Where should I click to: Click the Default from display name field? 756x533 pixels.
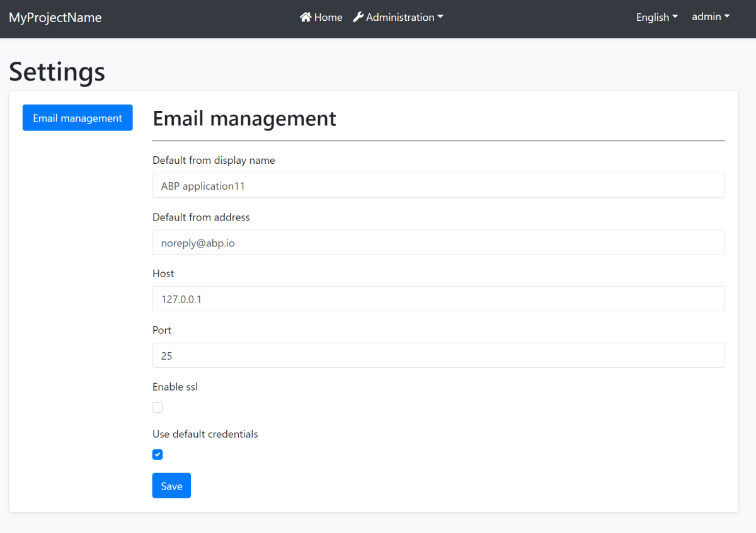pyautogui.click(x=438, y=185)
